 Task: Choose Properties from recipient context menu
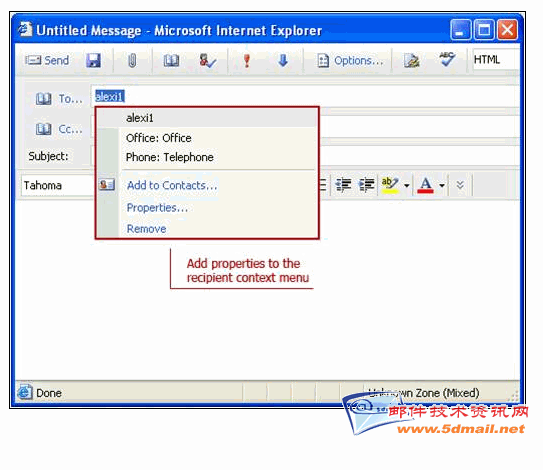click(x=157, y=208)
